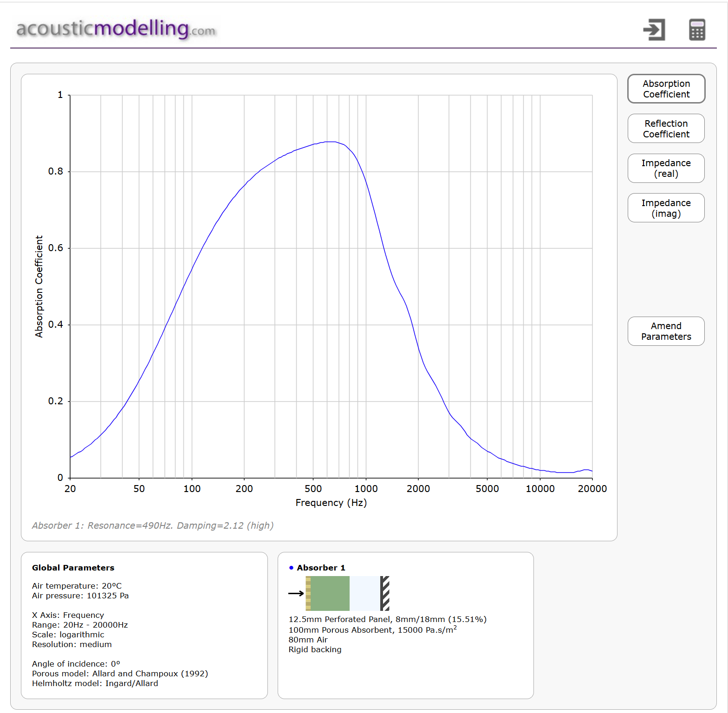Show the Impedance (real) graph

point(666,168)
